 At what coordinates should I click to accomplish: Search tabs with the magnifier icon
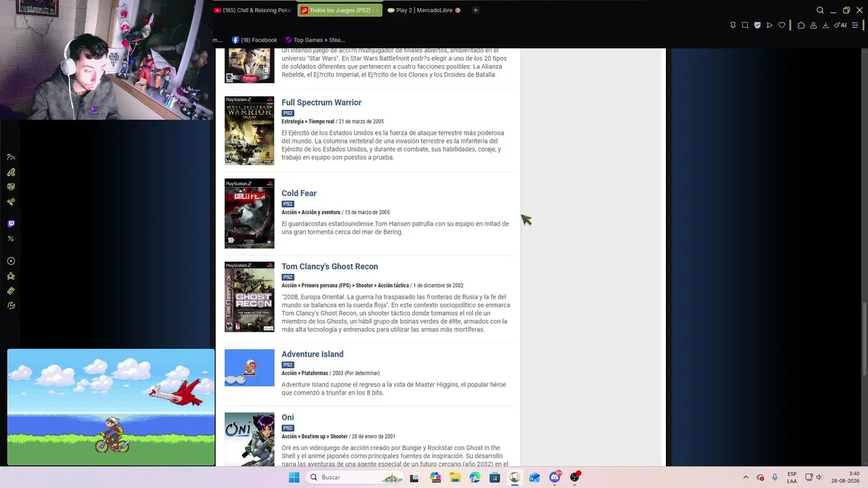820,10
